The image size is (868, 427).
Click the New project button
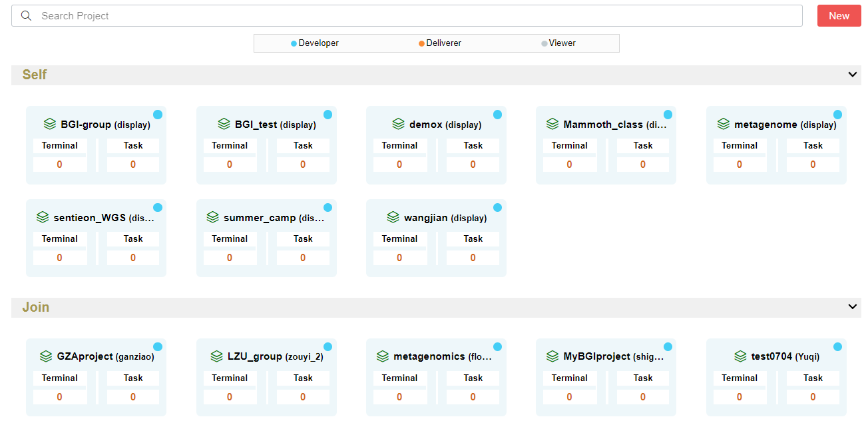[839, 16]
